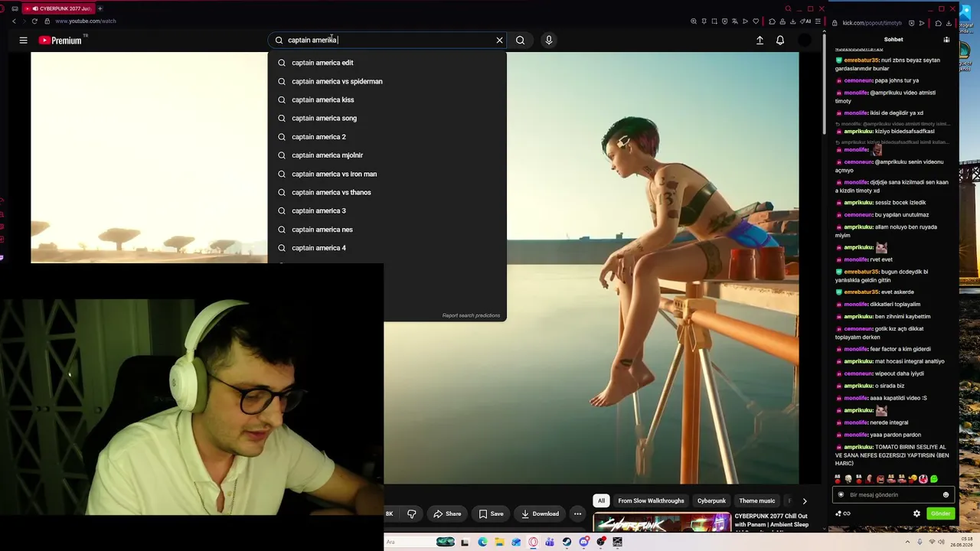Open the YouTube hamburger guide menu
Image resolution: width=980 pixels, height=551 pixels.
[23, 40]
